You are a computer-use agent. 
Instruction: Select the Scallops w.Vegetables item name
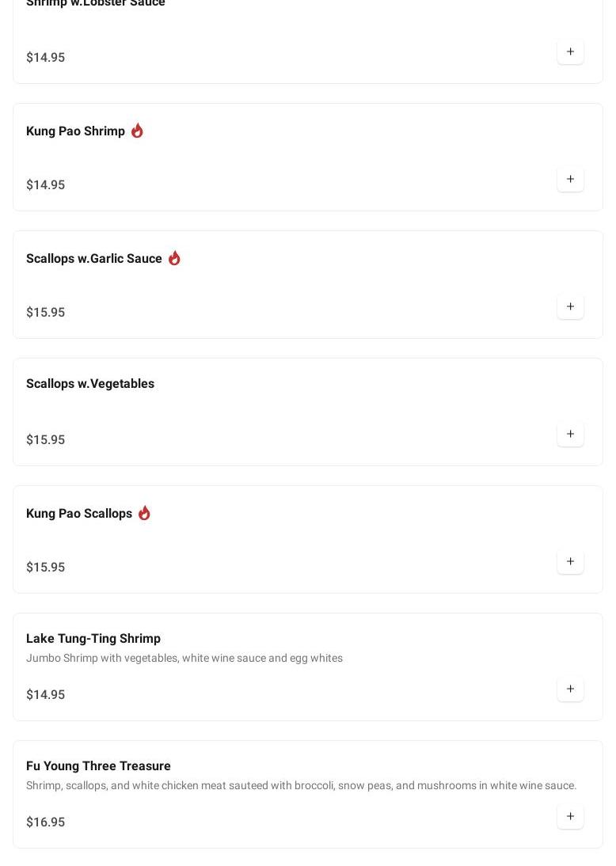(90, 384)
